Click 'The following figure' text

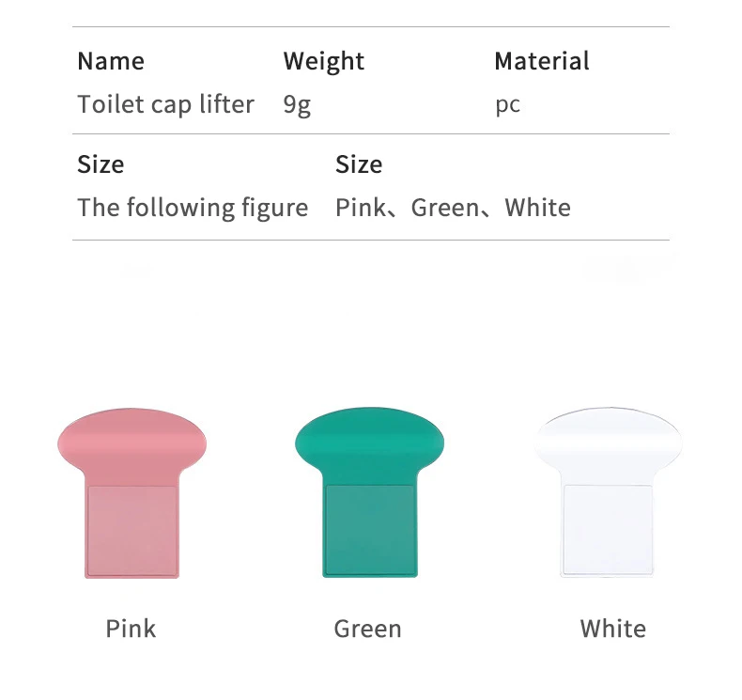point(193,208)
